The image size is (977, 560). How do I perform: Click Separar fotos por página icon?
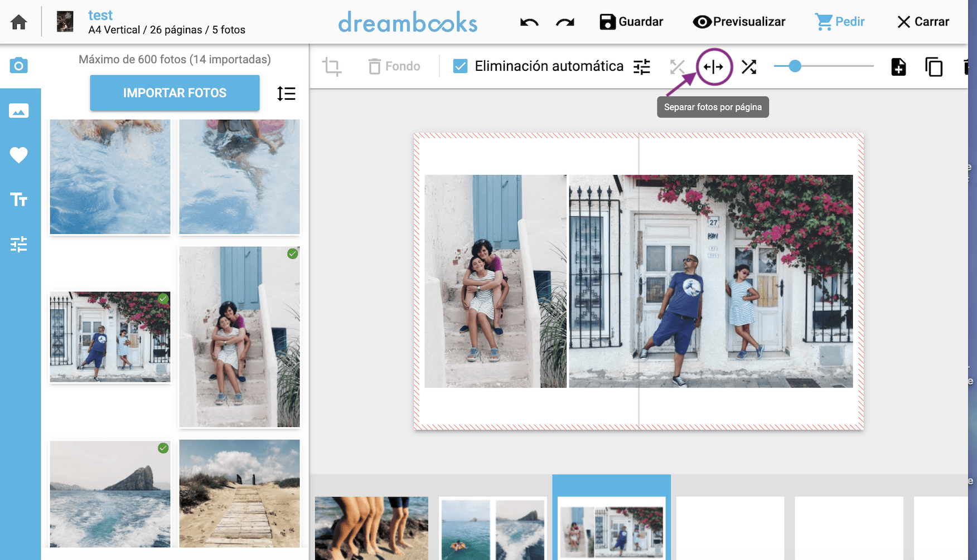coord(713,67)
